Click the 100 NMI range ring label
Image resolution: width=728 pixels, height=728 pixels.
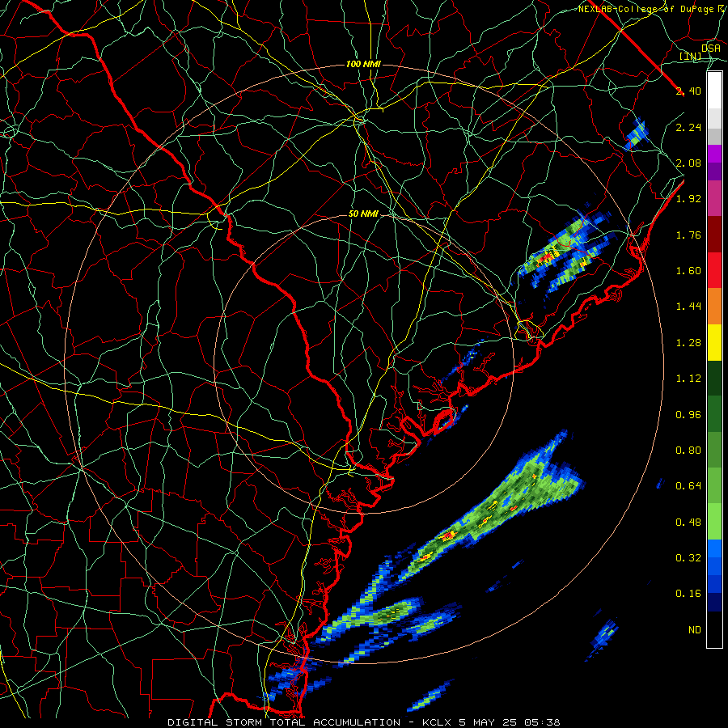[363, 64]
